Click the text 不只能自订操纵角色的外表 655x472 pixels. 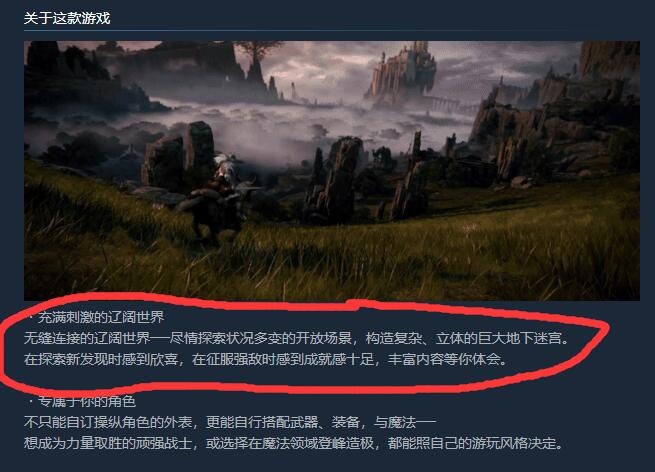108,422
